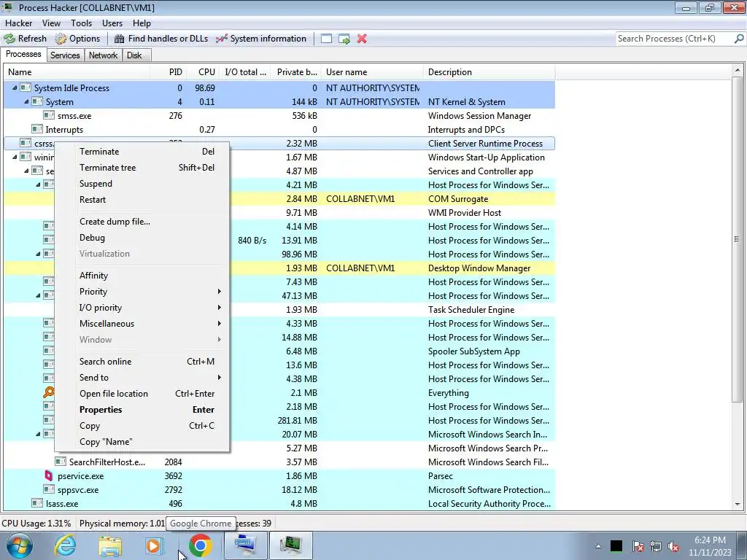Sort by the PID column header
Viewport: 747px width, 560px height.
(x=168, y=72)
